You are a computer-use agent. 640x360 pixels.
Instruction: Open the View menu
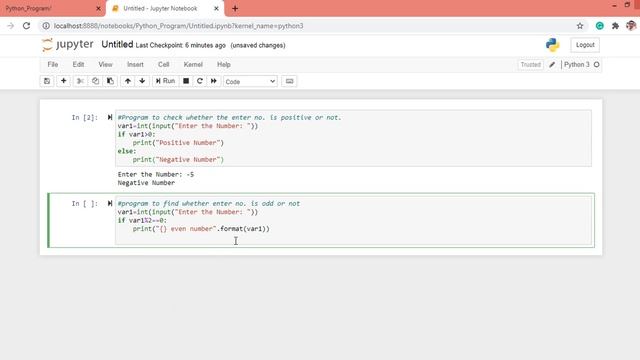click(x=105, y=64)
